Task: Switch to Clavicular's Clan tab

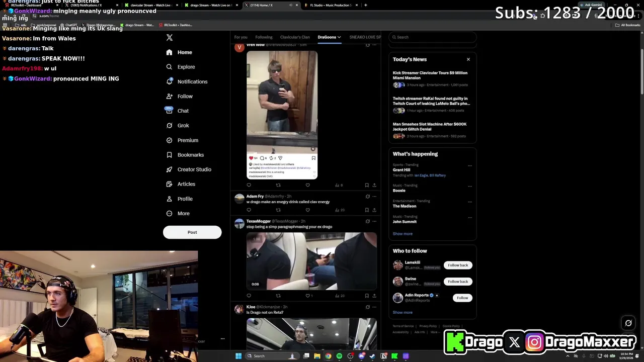Action: (295, 37)
